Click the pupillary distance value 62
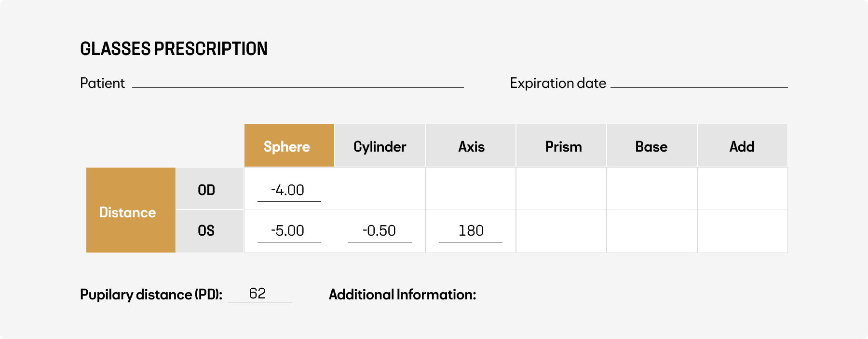Image resolution: width=868 pixels, height=339 pixels. [258, 294]
